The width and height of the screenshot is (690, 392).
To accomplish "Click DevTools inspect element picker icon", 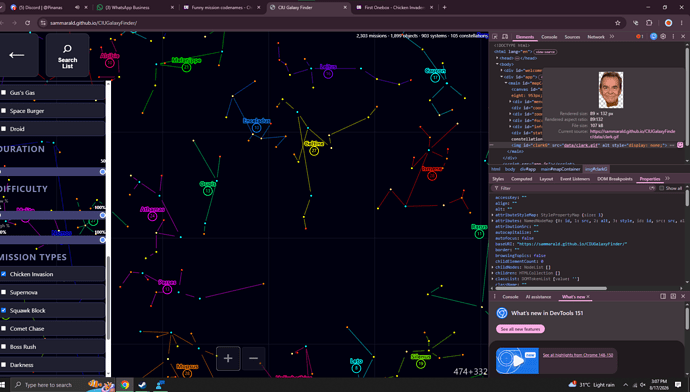I will [495, 37].
